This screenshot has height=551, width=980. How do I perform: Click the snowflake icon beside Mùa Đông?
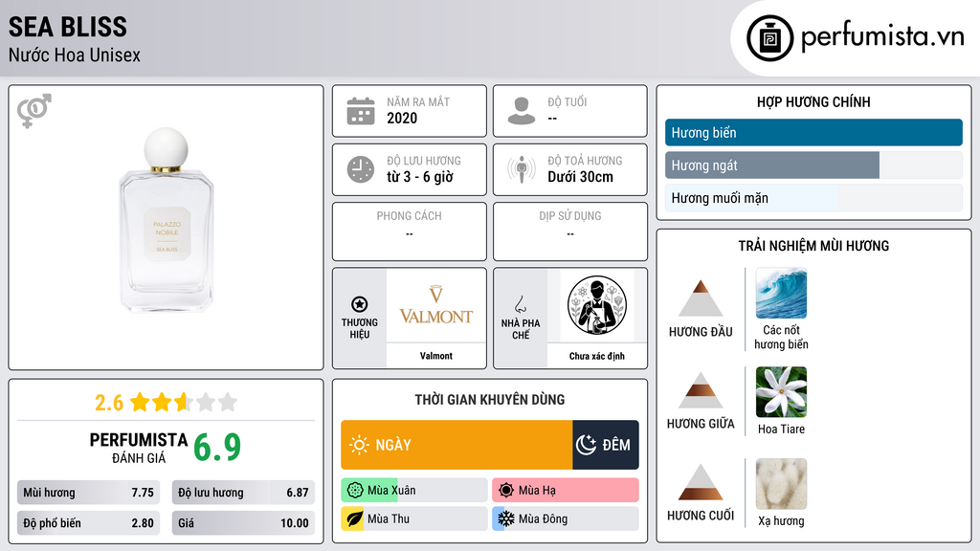click(x=505, y=519)
